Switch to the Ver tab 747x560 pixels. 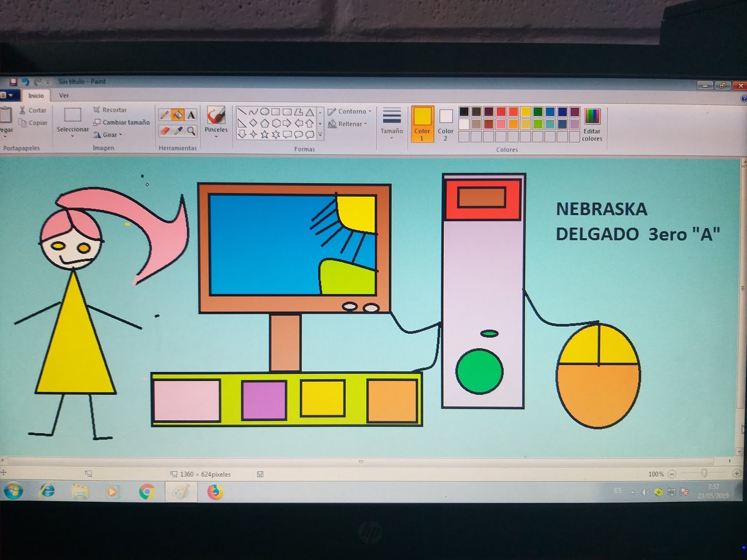point(63,96)
